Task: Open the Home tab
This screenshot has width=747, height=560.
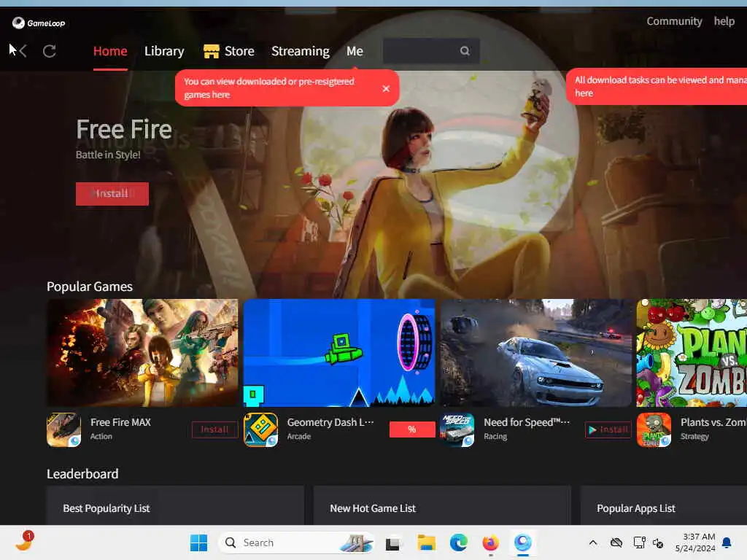Action: point(110,51)
